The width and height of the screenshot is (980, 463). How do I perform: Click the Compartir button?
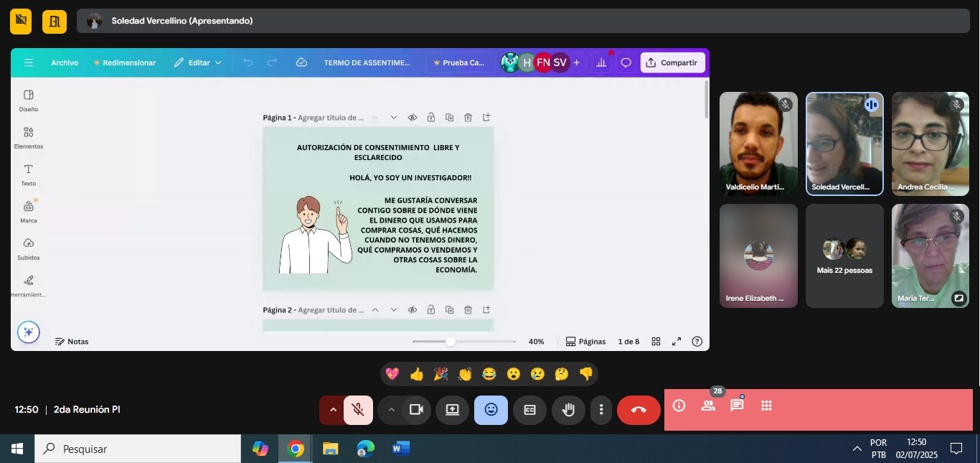tap(672, 62)
